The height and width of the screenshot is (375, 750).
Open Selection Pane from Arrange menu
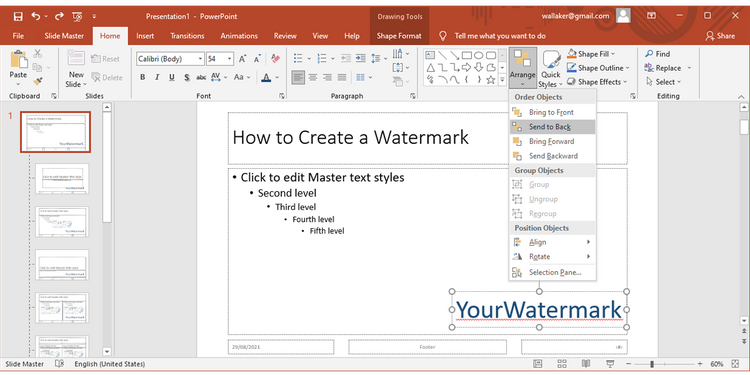pos(552,273)
